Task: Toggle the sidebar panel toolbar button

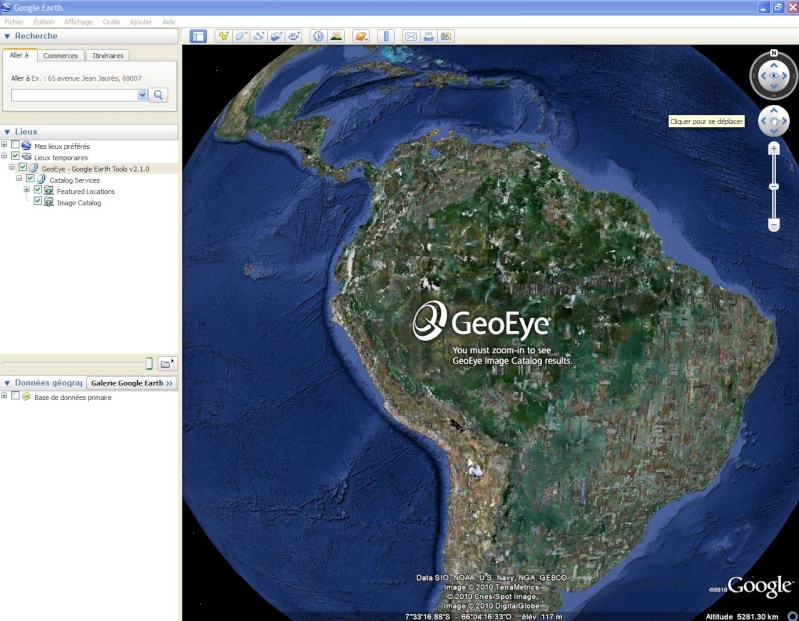Action: pyautogui.click(x=198, y=36)
